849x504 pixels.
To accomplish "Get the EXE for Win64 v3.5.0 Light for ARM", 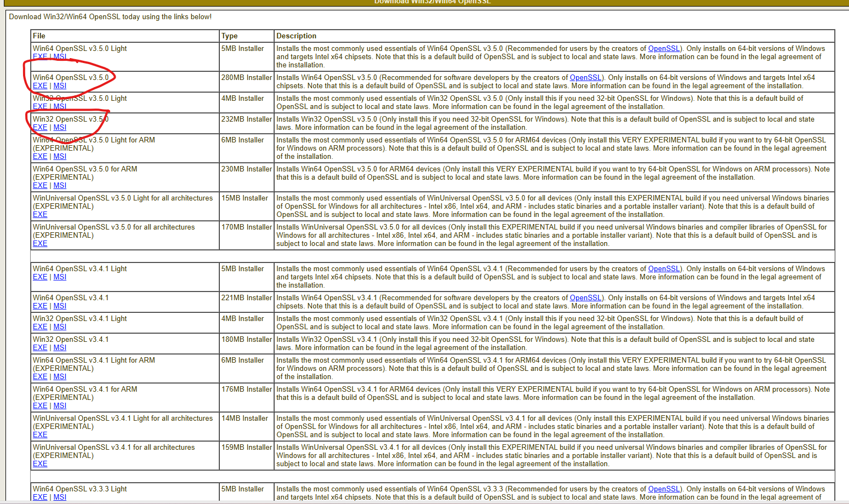I will point(40,156).
